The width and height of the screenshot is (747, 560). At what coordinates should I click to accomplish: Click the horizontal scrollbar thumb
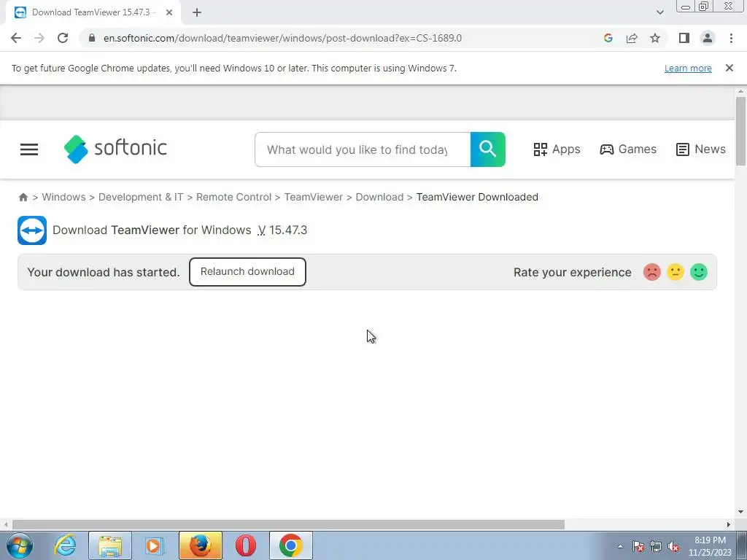click(x=288, y=525)
